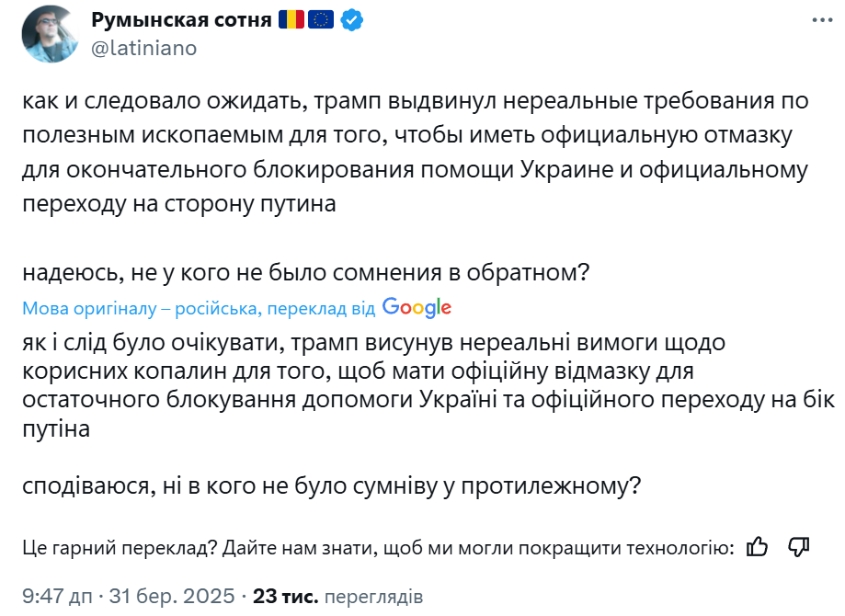
Task: Click the thumbs up translation feedback icon
Action: tap(757, 548)
